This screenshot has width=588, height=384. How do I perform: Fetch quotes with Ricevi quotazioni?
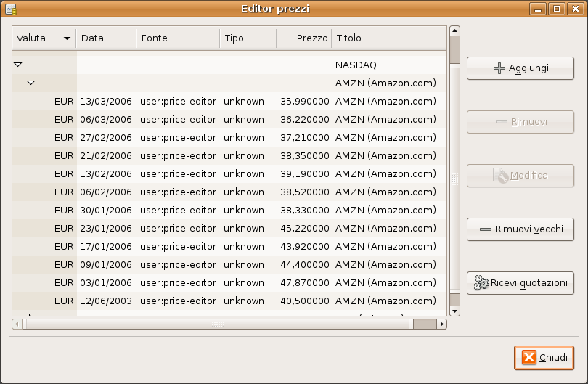click(x=520, y=282)
